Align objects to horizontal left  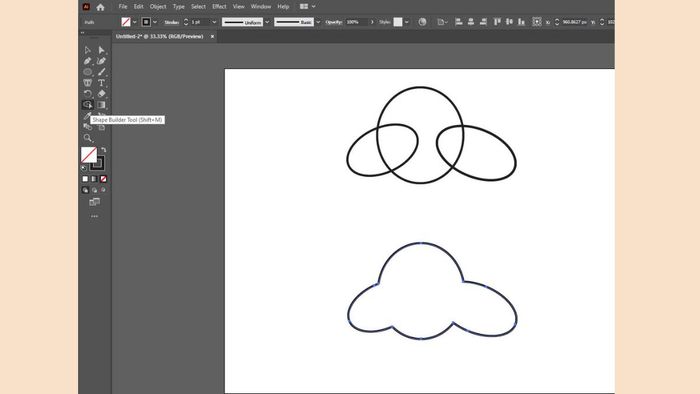tap(458, 22)
